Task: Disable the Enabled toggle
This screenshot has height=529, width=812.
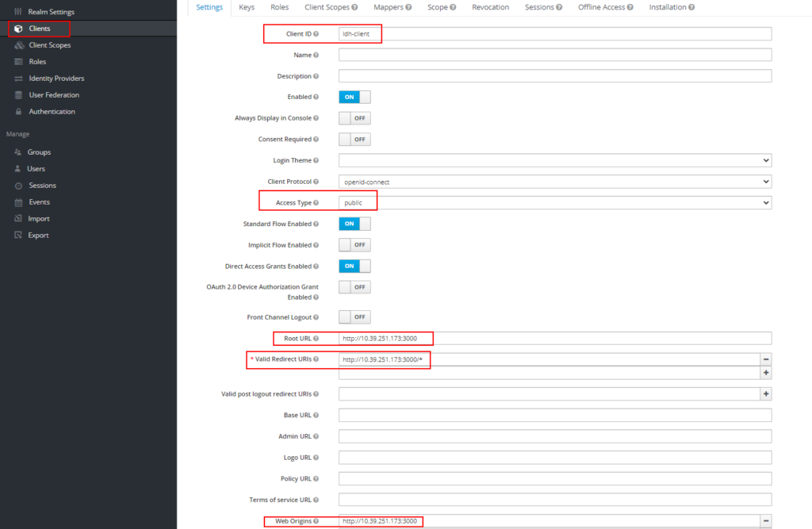Action: pyautogui.click(x=354, y=96)
